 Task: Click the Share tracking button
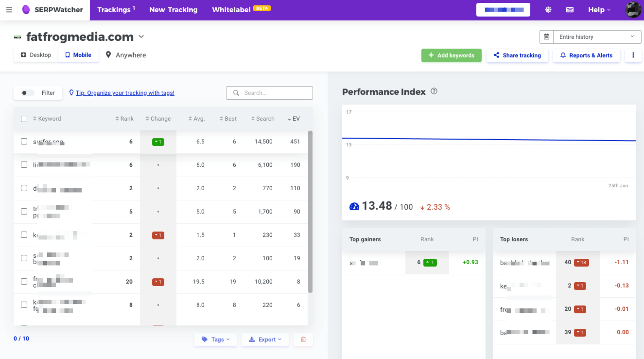(518, 55)
